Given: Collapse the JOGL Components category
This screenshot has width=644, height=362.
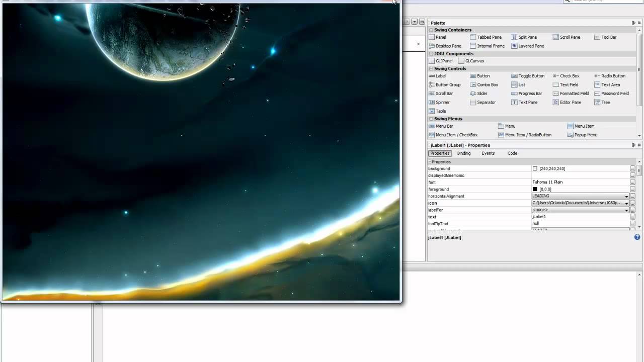Looking at the screenshot, I should click(x=431, y=54).
